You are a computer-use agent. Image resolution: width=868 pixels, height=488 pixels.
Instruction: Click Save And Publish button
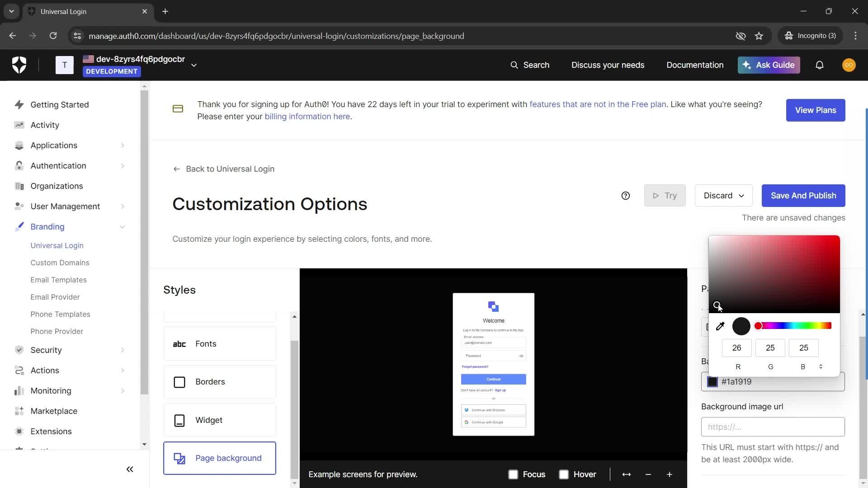point(803,196)
